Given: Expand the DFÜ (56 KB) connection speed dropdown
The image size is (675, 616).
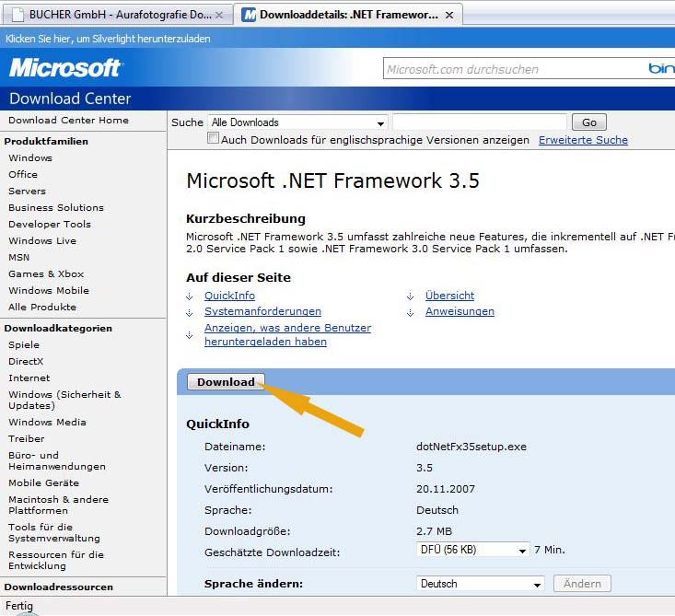Looking at the screenshot, I should [x=522, y=551].
